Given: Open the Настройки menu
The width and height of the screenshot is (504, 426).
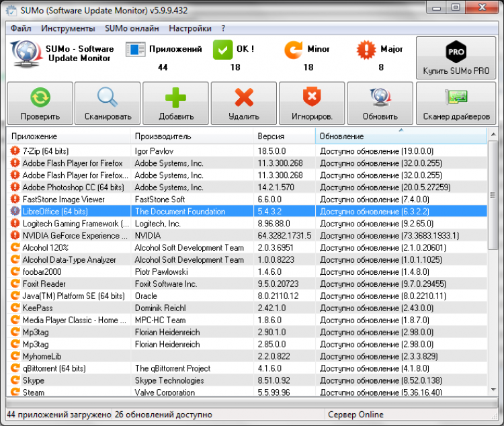Looking at the screenshot, I should tap(190, 28).
